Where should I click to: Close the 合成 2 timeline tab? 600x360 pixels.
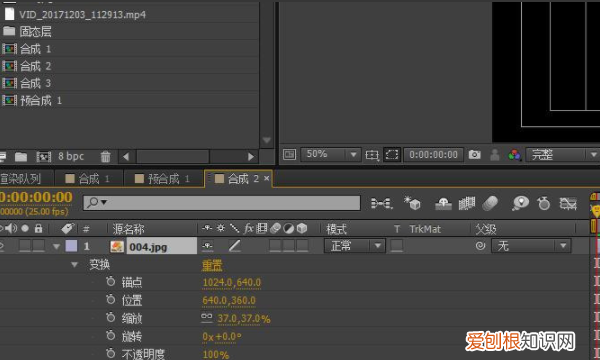tap(267, 178)
